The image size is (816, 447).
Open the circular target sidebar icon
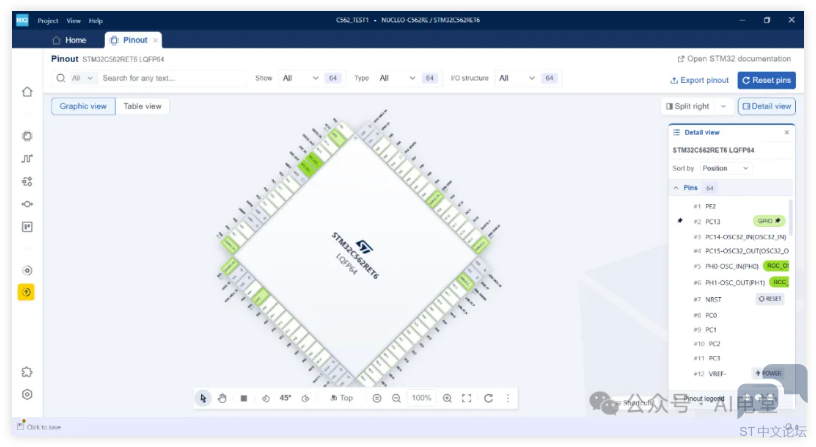pos(27,270)
